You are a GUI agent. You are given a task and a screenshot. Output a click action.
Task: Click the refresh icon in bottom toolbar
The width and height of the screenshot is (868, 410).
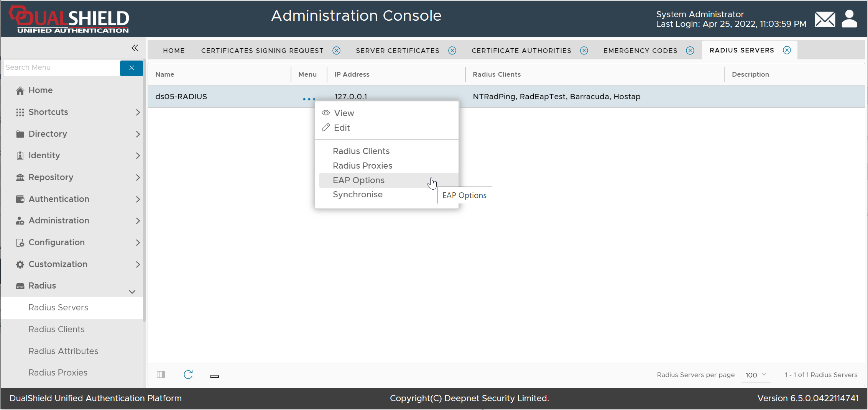(188, 375)
